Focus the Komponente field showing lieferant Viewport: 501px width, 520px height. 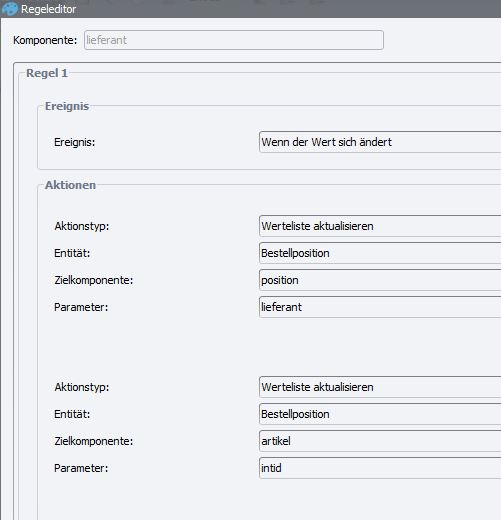(x=234, y=40)
